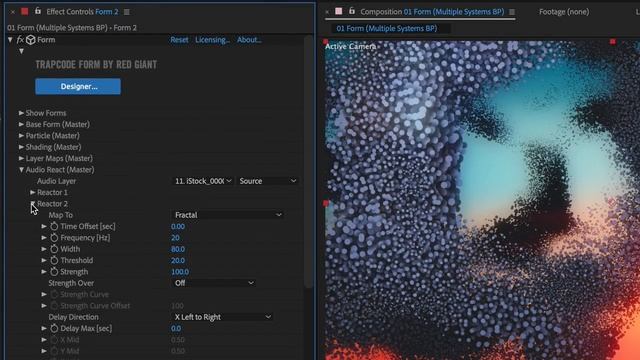This screenshot has width=640, height=360.
Task: Toggle the fx switch for Form effect
Action: coord(20,40)
